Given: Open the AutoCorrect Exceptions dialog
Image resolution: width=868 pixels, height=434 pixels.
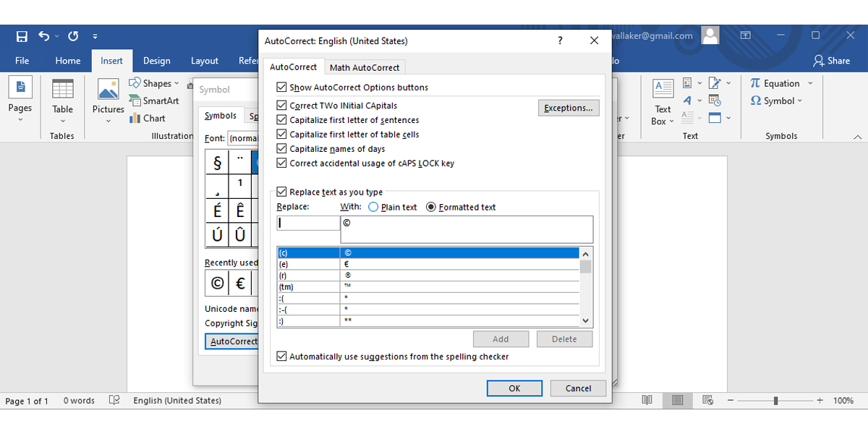Looking at the screenshot, I should tap(569, 107).
